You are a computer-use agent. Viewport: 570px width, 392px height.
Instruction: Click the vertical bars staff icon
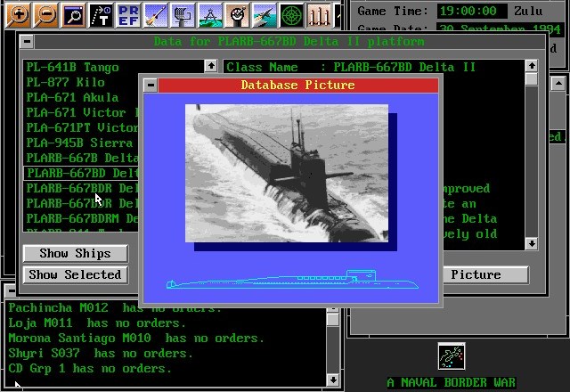tap(319, 13)
